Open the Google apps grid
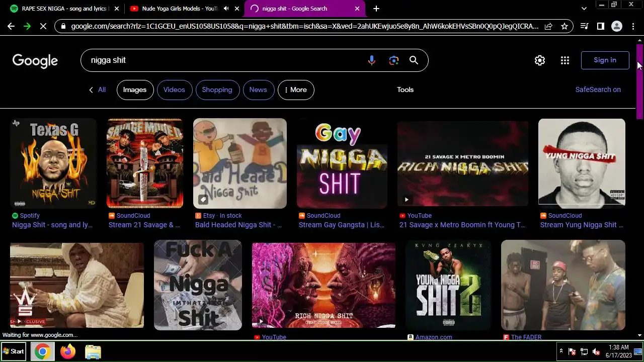 (565, 60)
